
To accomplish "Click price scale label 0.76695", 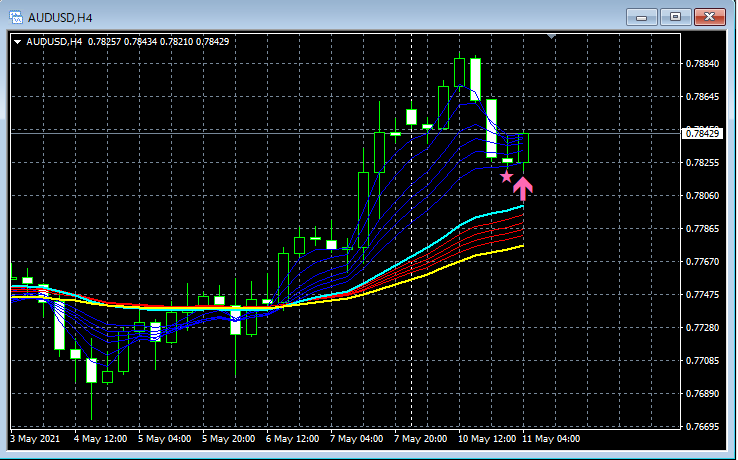I will [x=703, y=427].
